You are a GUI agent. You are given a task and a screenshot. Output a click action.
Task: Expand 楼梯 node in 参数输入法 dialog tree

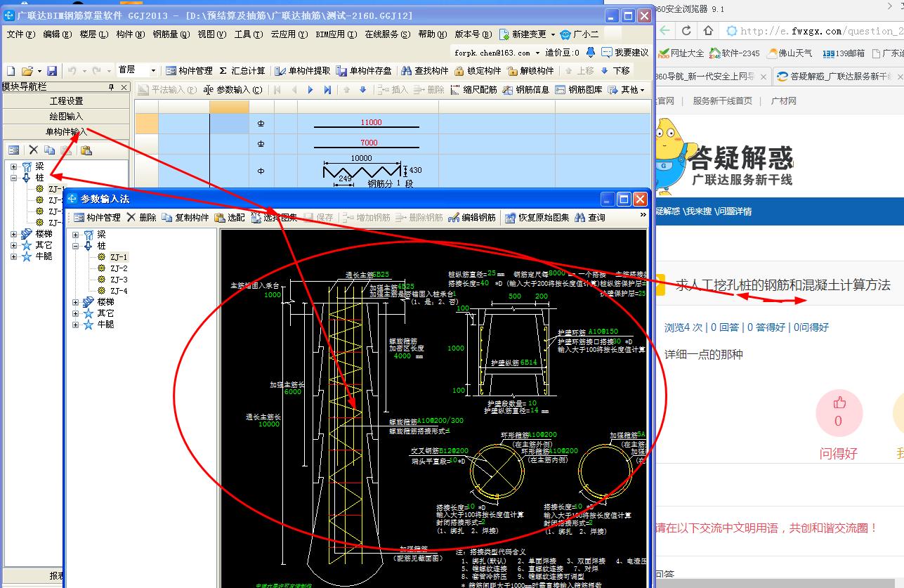point(76,302)
